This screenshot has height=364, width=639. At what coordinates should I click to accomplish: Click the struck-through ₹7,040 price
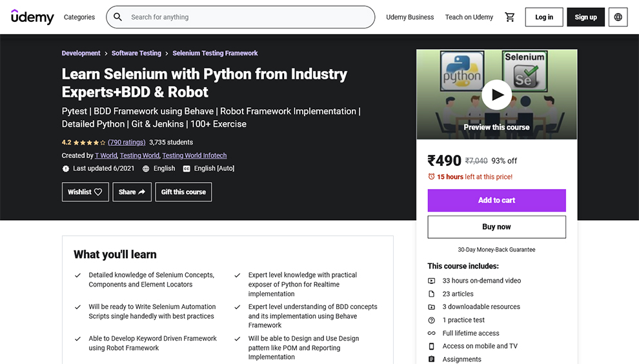476,161
